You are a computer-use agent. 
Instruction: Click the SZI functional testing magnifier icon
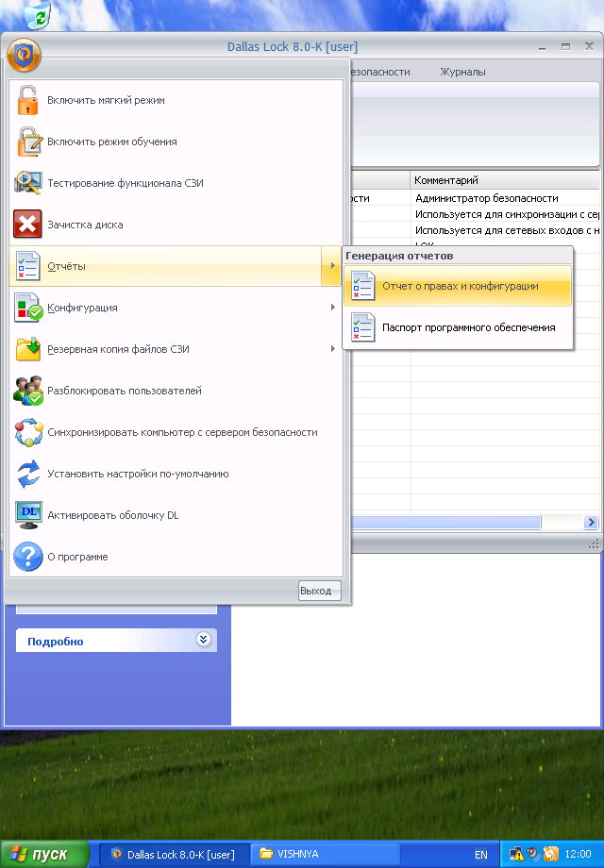click(x=27, y=183)
